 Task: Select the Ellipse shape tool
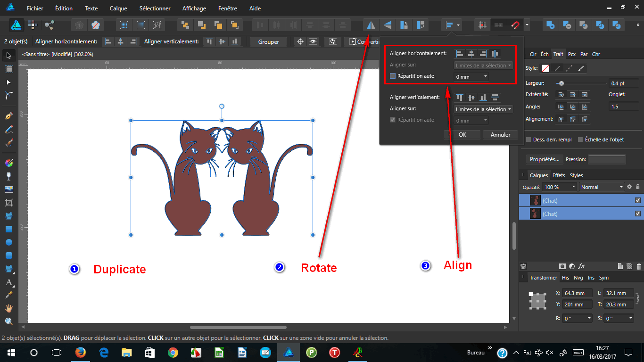(8, 242)
